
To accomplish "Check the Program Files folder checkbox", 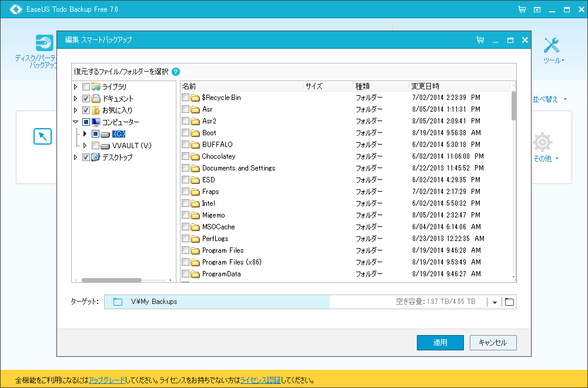I will click(185, 250).
